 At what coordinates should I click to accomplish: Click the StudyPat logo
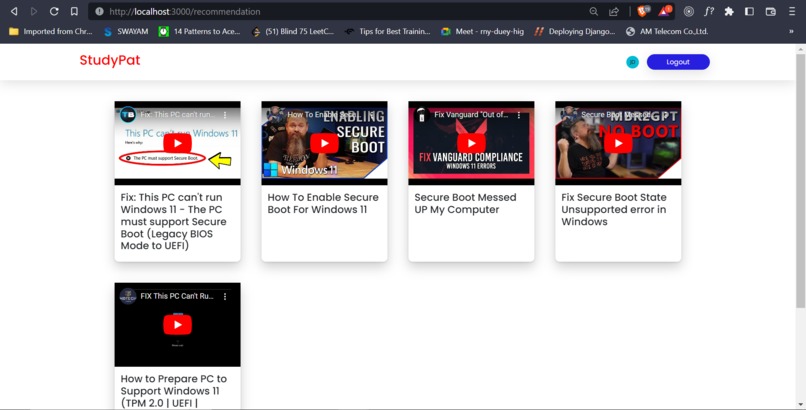110,61
